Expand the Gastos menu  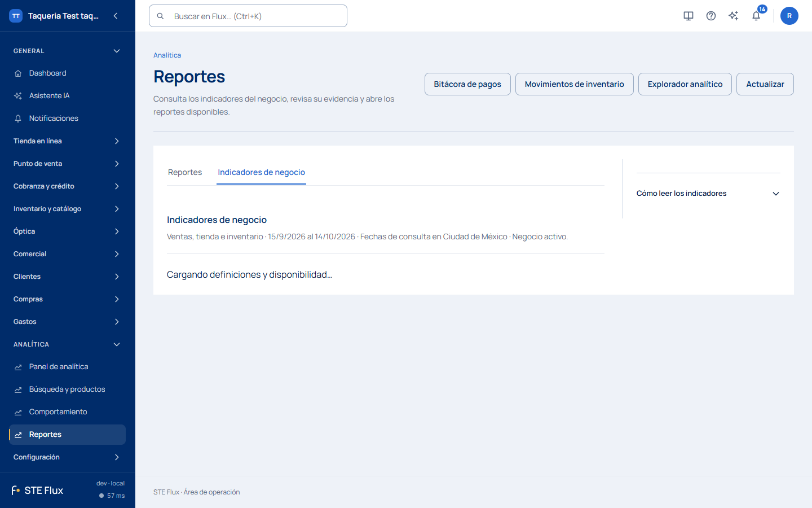pyautogui.click(x=68, y=322)
